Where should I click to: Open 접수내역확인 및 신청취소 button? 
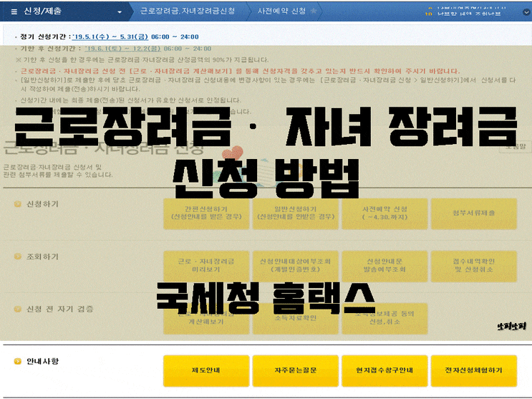tap(474, 266)
